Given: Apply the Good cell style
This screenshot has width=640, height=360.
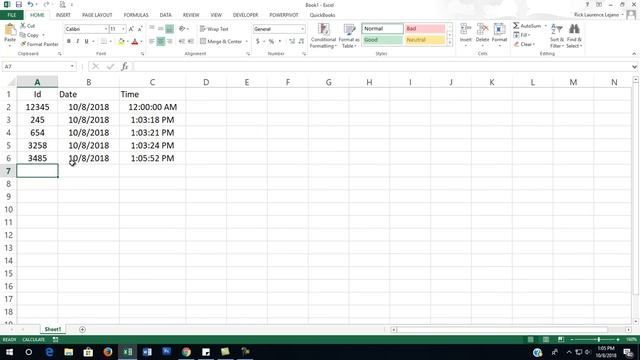Looking at the screenshot, I should [x=382, y=40].
